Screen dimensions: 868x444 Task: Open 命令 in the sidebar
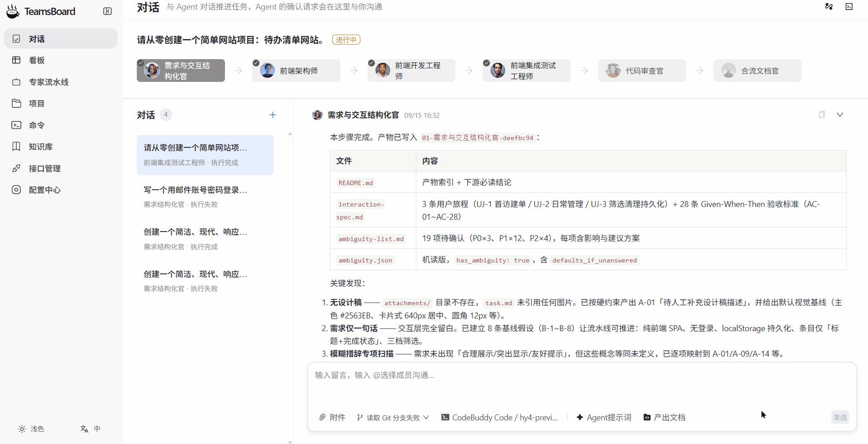(61, 125)
